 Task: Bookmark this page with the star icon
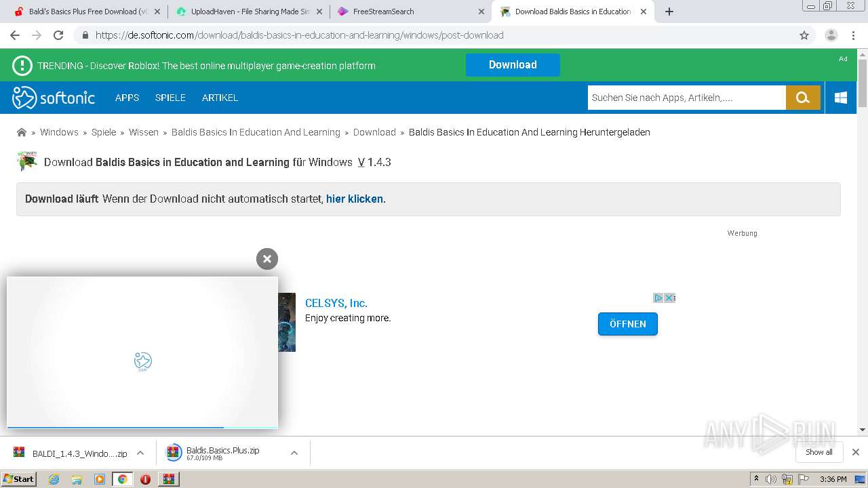pyautogui.click(x=804, y=35)
